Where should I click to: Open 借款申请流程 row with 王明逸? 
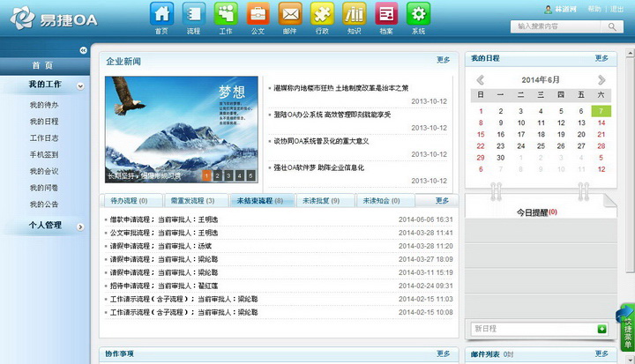[279, 219]
